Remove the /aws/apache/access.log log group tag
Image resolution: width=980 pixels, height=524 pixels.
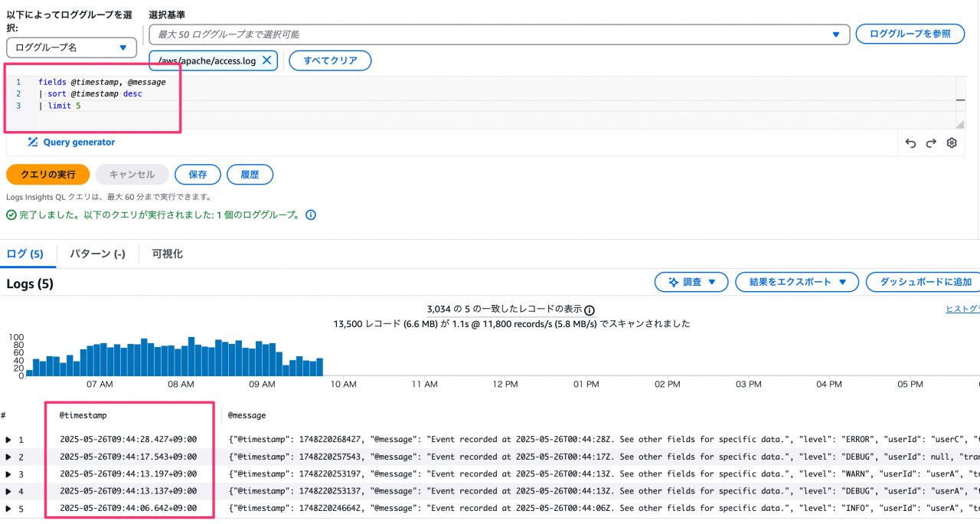[x=266, y=61]
